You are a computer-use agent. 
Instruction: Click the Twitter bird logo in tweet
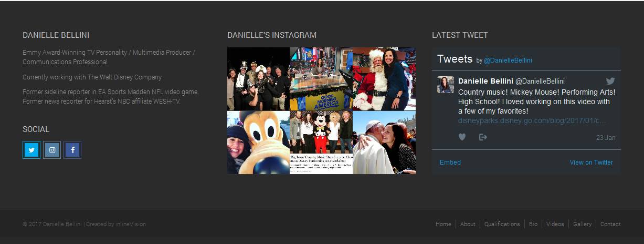pos(610,81)
